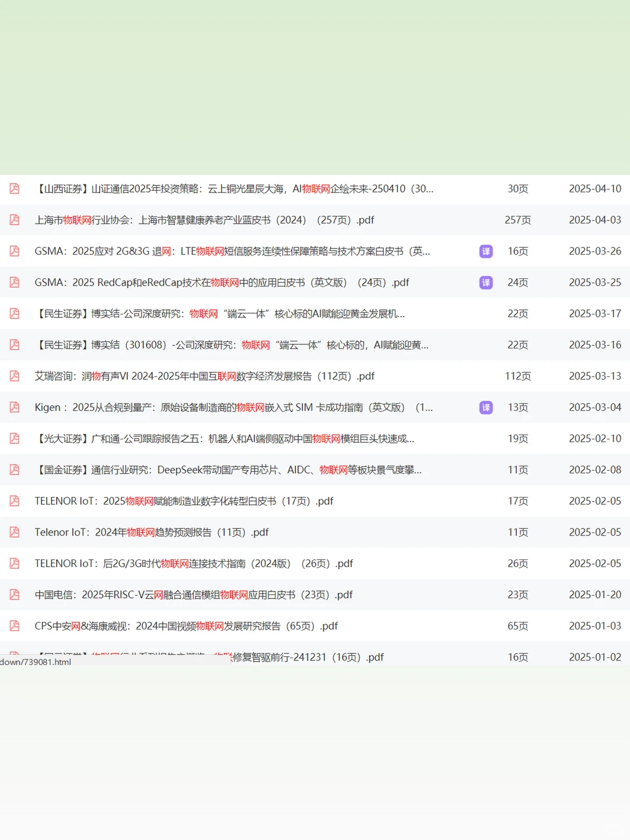The width and height of the screenshot is (630, 840).
Task: Click PDF icon of 中国电信 RISC-V row
Action: (x=15, y=594)
